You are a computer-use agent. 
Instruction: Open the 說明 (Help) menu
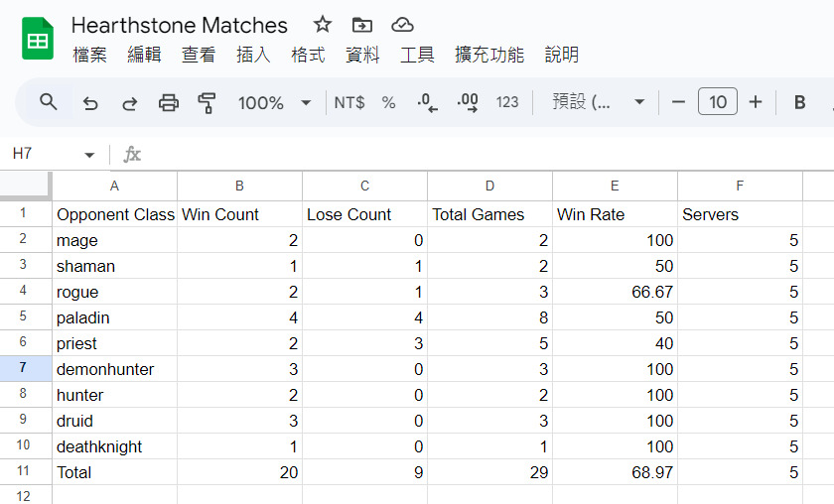(562, 55)
